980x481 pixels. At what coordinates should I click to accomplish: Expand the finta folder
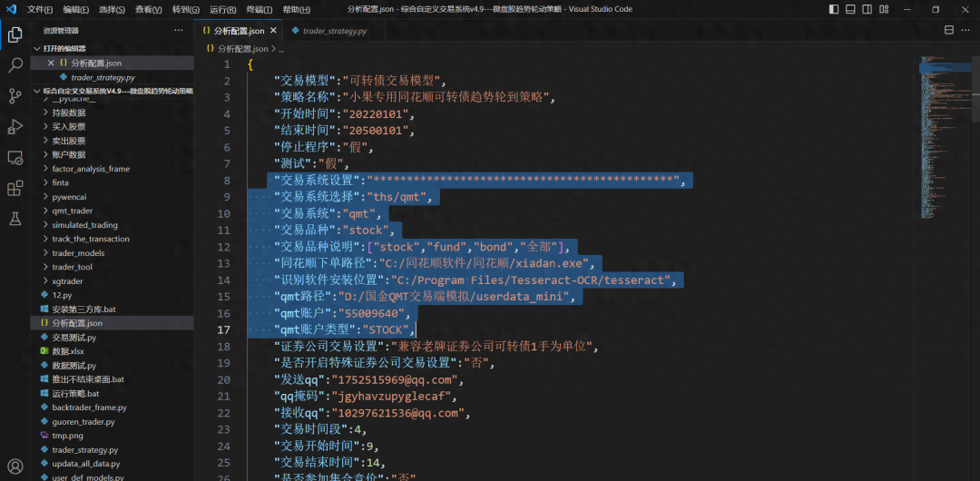click(x=113, y=182)
